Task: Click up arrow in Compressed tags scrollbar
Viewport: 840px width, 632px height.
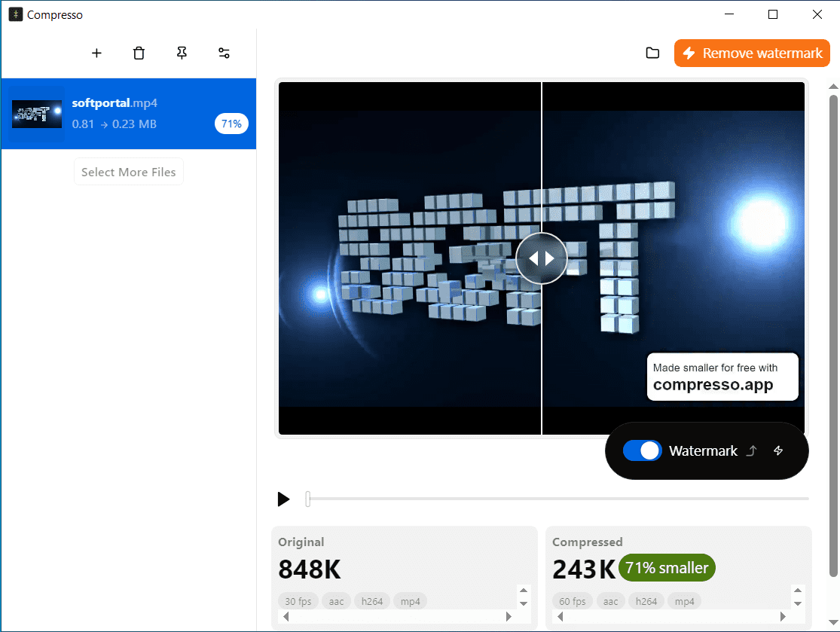Action: 798,591
